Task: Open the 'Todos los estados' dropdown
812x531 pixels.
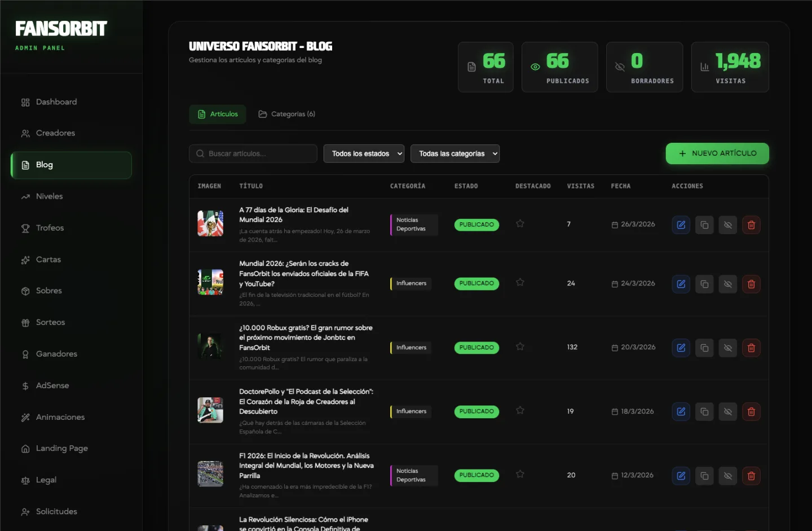Action: (364, 153)
